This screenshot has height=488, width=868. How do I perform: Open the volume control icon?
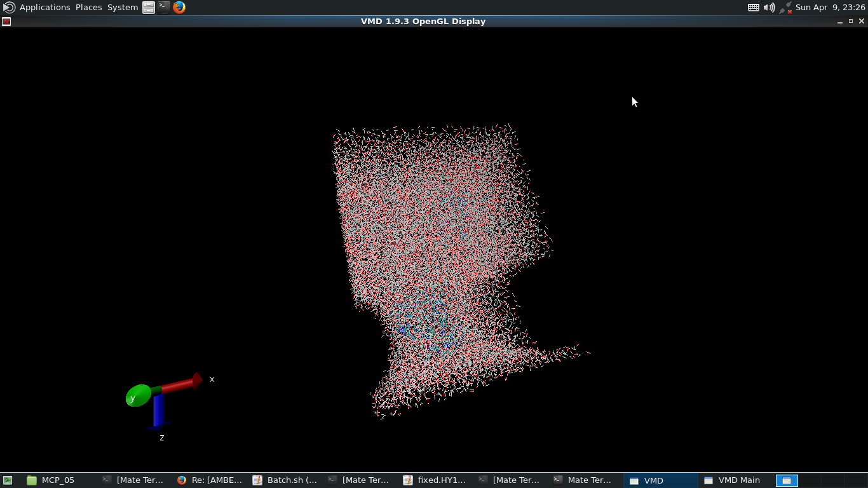coord(769,8)
